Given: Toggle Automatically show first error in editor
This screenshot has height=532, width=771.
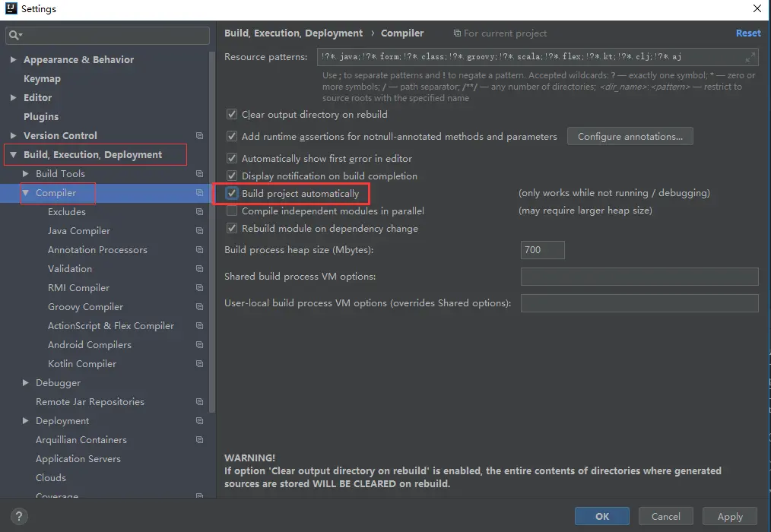Looking at the screenshot, I should point(232,158).
